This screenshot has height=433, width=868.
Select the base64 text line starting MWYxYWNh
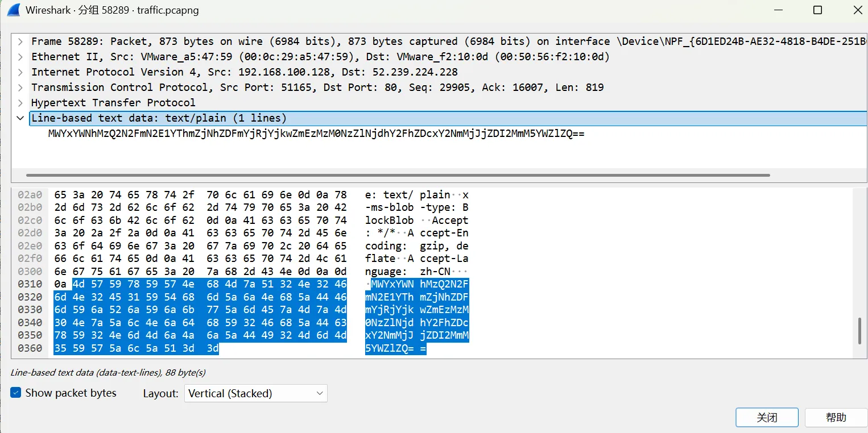point(316,134)
